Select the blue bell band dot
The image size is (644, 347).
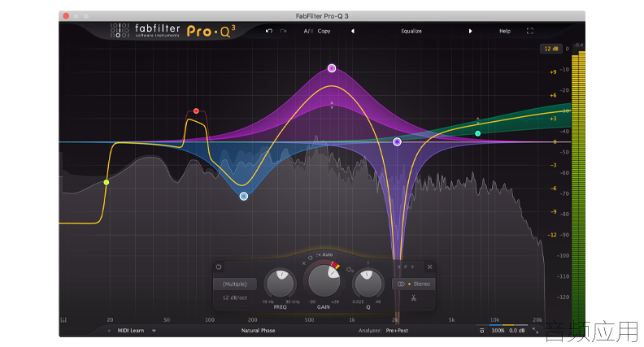[244, 197]
